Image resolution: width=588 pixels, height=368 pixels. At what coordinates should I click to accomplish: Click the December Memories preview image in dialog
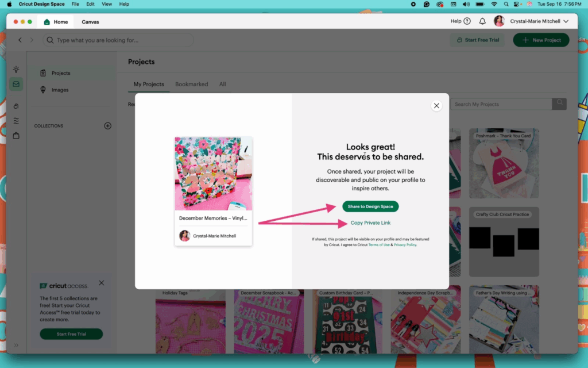214,174
